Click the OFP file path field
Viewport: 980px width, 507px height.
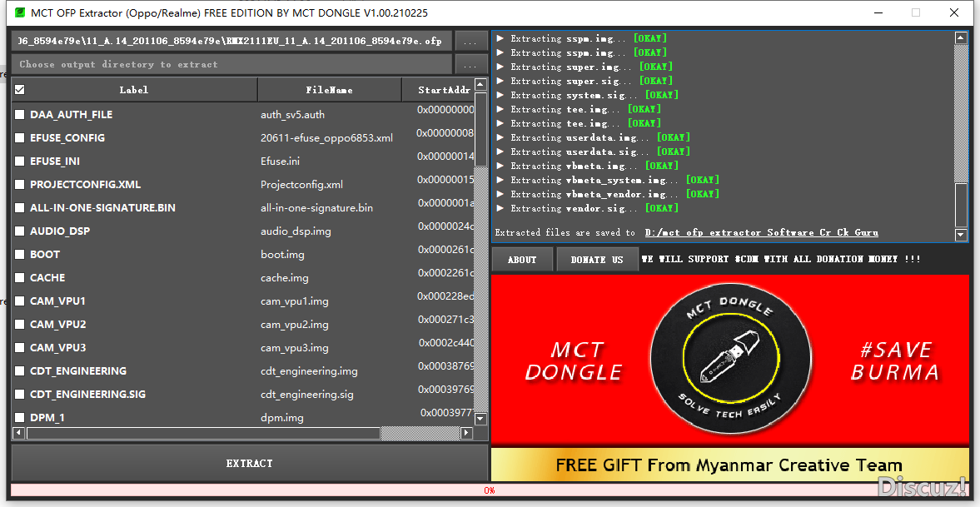point(231,42)
